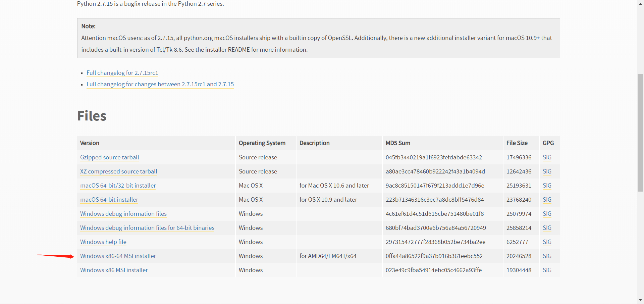Click the Version column header
This screenshot has width=644, height=304.
[90, 143]
